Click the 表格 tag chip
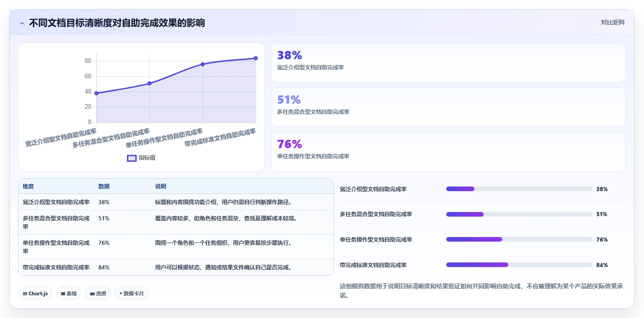This screenshot has width=644, height=318. [x=69, y=293]
